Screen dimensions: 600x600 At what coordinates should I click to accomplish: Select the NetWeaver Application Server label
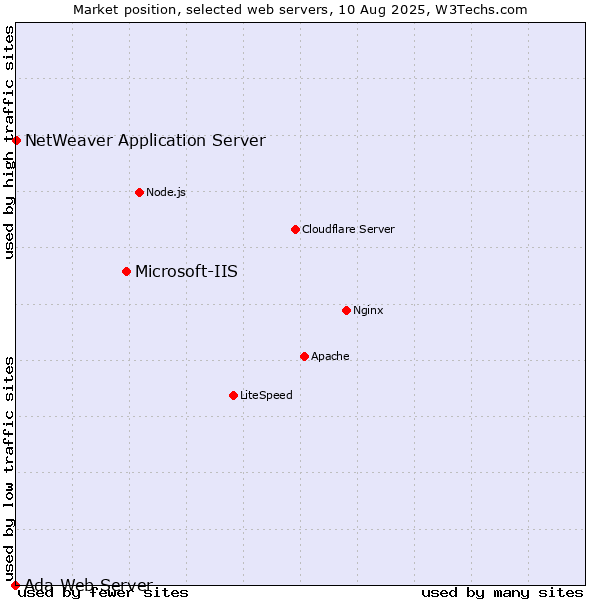pyautogui.click(x=145, y=140)
